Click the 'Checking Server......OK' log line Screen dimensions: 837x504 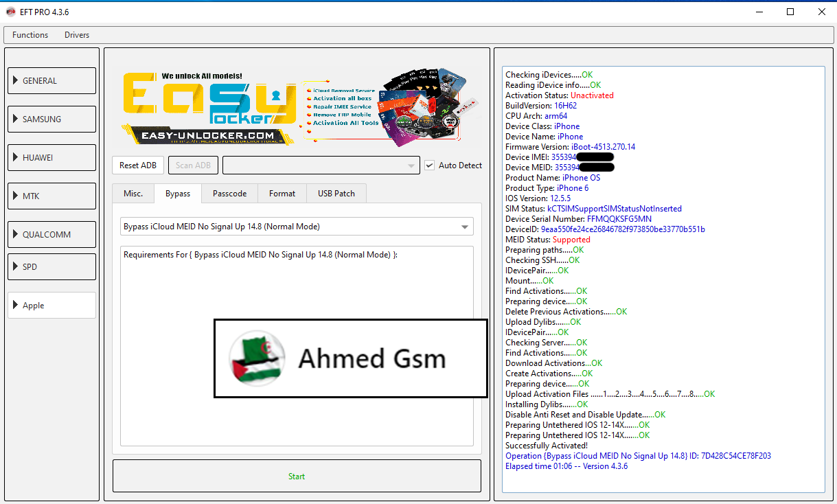coord(547,343)
